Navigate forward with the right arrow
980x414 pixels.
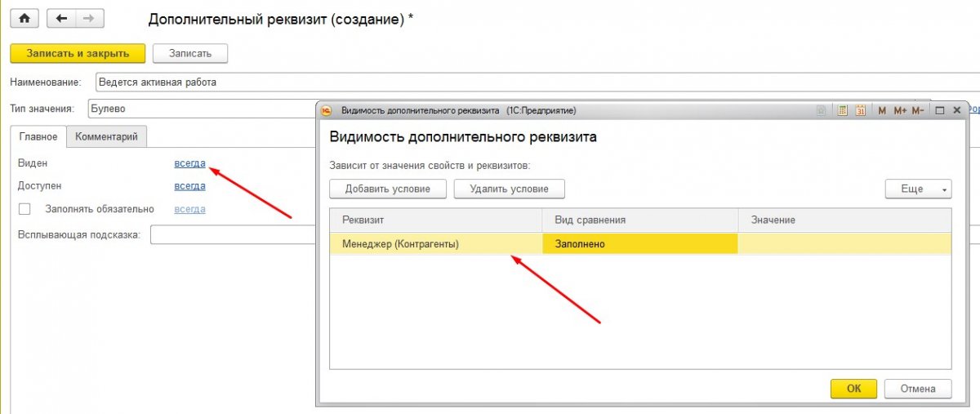pos(88,18)
